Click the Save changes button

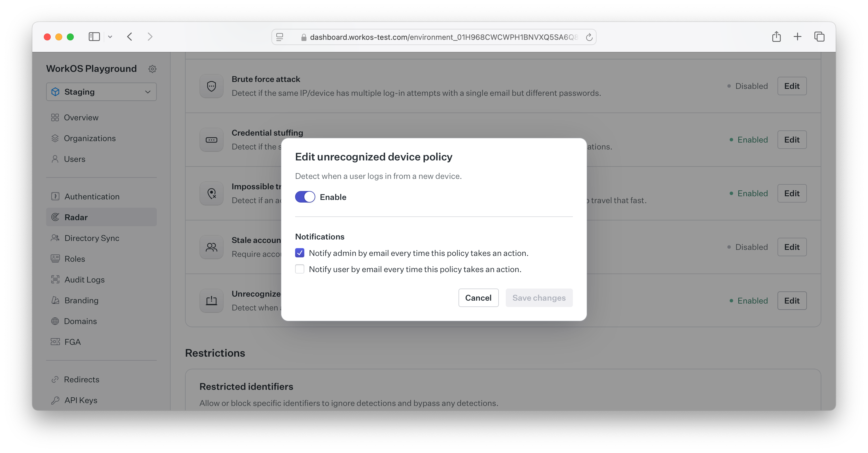pyautogui.click(x=539, y=297)
